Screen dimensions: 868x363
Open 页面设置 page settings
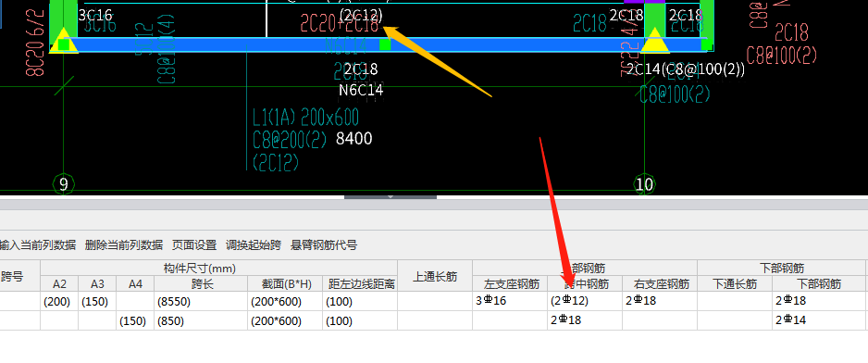pyautogui.click(x=194, y=245)
